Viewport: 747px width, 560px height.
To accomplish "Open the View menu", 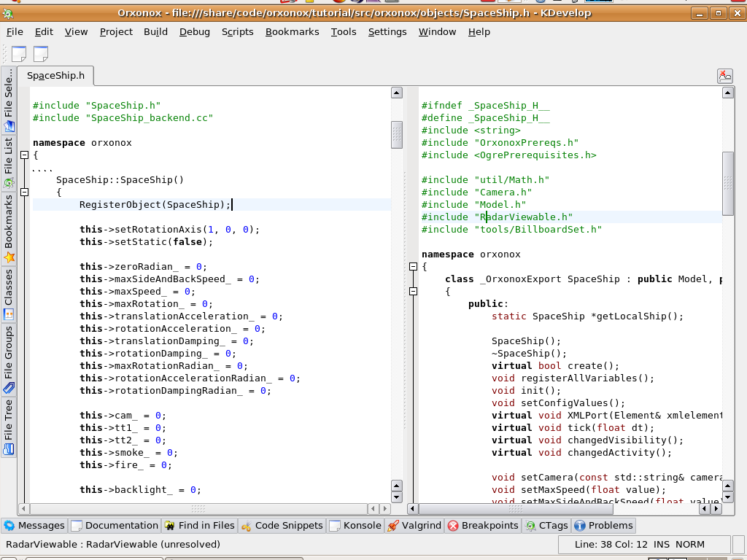I will coord(76,32).
